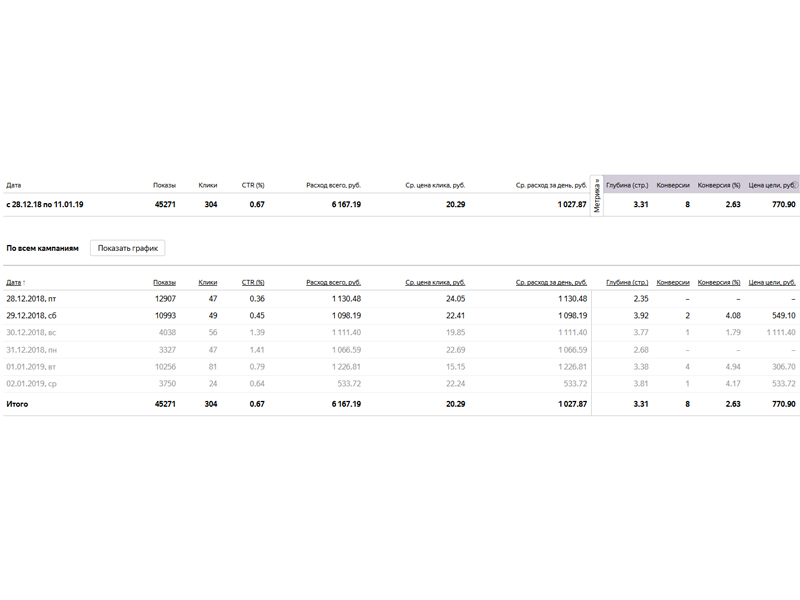Viewport: 800px width, 600px height.
Task: Click the "Показать график" button
Action: click(127, 248)
